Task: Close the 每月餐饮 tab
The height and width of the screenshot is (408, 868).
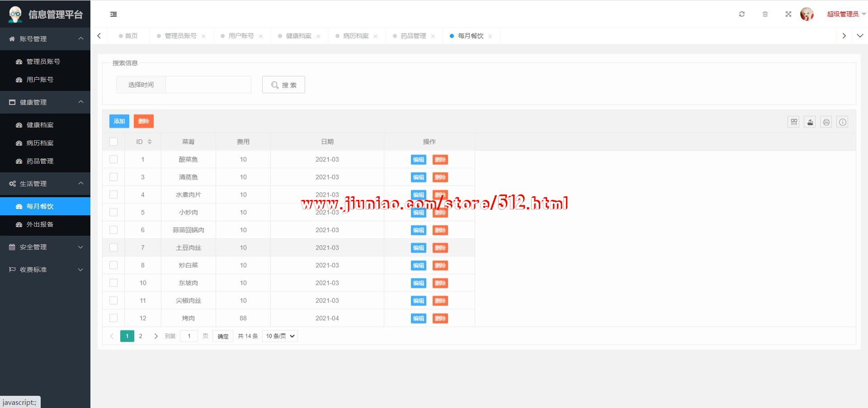Action: pos(490,36)
